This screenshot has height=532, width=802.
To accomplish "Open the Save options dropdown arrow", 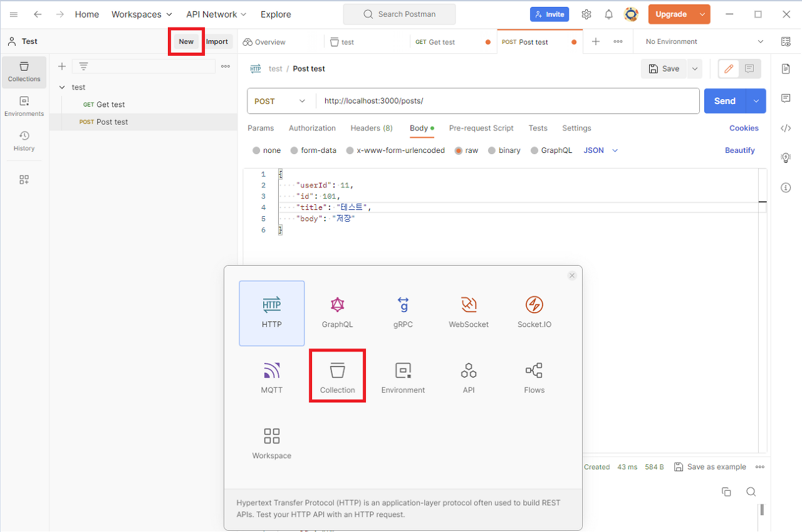I will (694, 69).
